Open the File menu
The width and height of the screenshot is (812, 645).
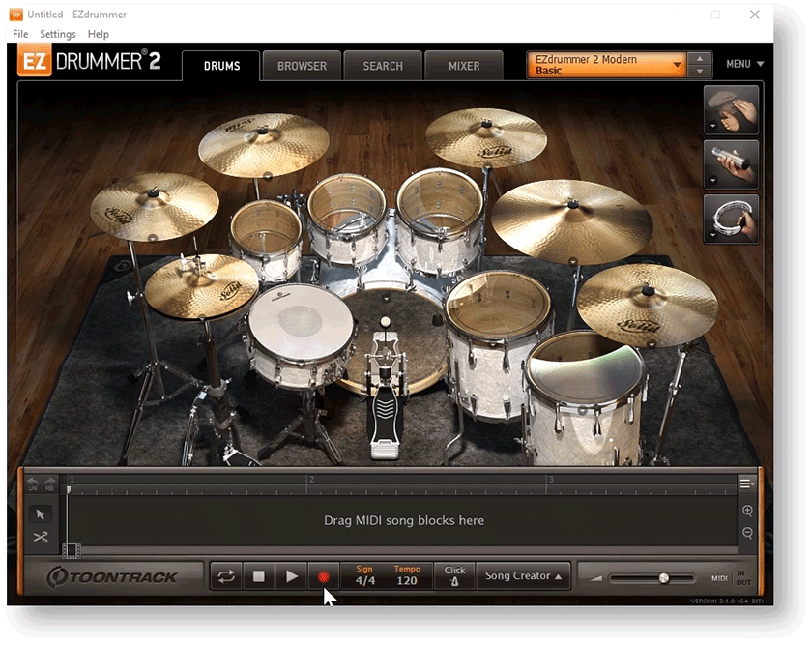pos(20,34)
